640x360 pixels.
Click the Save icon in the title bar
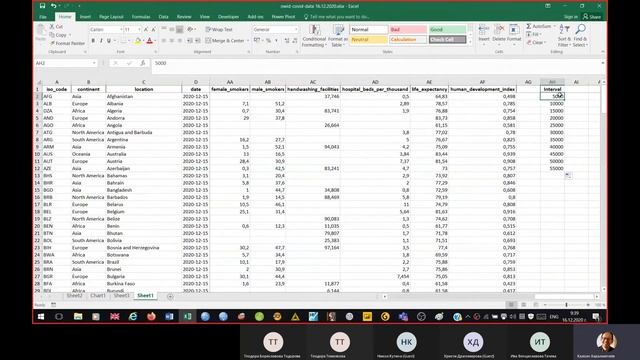[x=42, y=6]
